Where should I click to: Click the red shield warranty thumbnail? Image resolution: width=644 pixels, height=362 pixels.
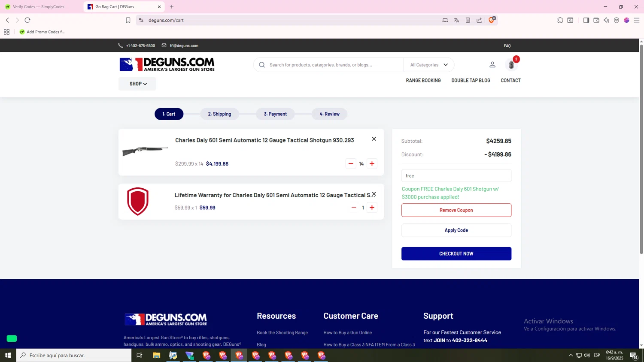point(138,201)
